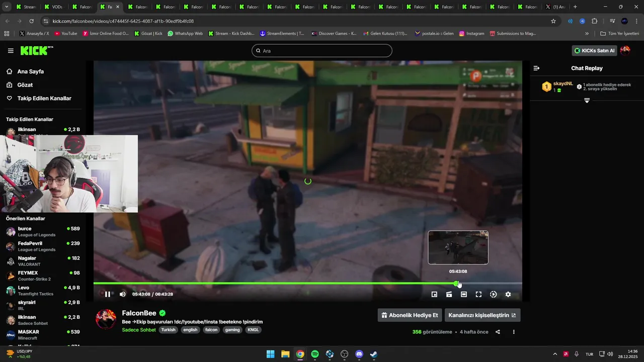This screenshot has height=362, width=644.
Task: Open the user profile avatar menu
Action: (x=625, y=50)
